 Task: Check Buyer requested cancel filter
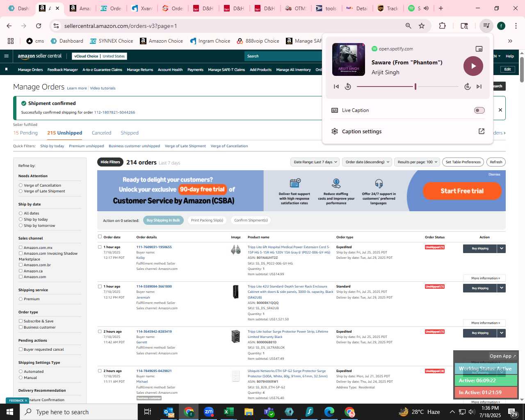point(21,349)
